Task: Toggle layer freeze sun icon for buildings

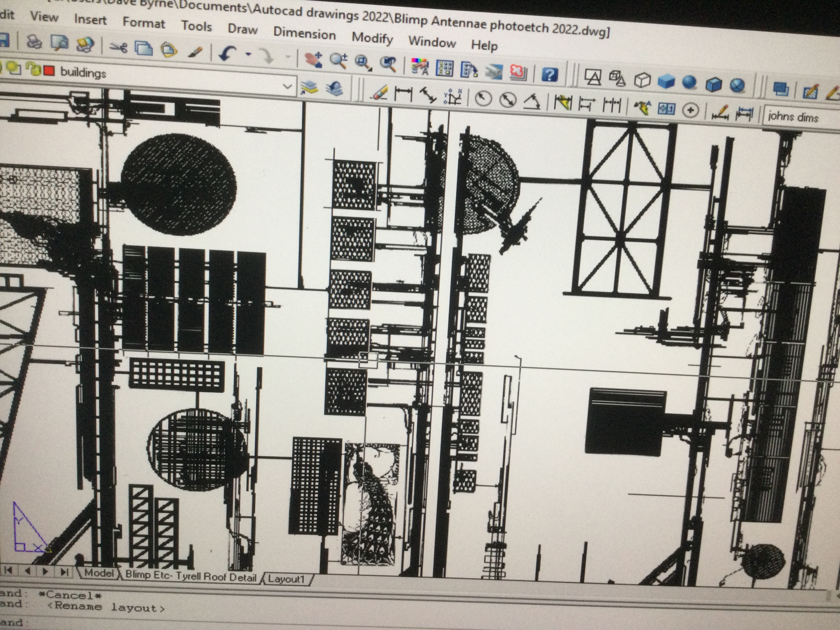Action: [14, 68]
